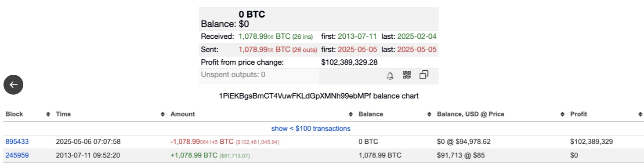Image resolution: width=644 pixels, height=168 pixels.
Task: Open block 895433 link
Action: click(17, 142)
